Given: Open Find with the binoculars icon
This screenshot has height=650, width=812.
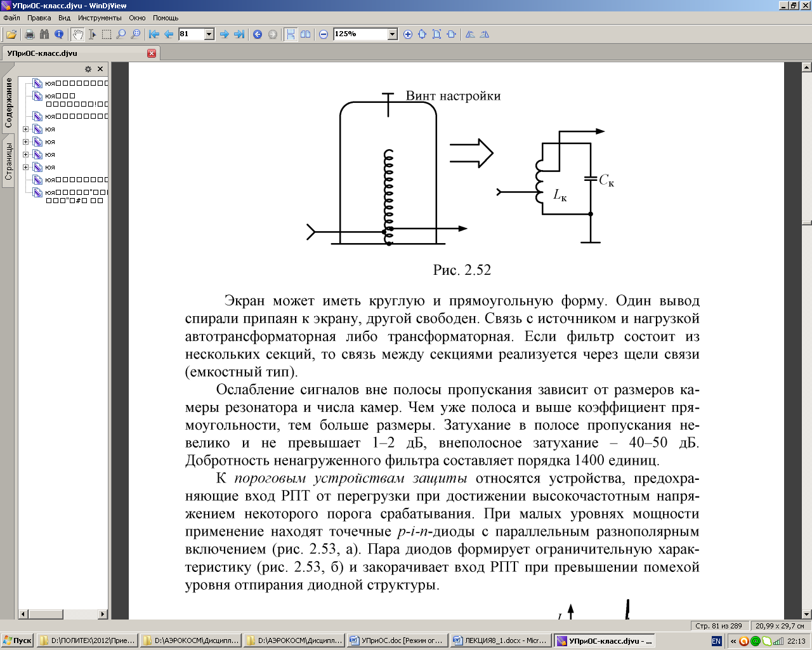Looking at the screenshot, I should tap(44, 34).
